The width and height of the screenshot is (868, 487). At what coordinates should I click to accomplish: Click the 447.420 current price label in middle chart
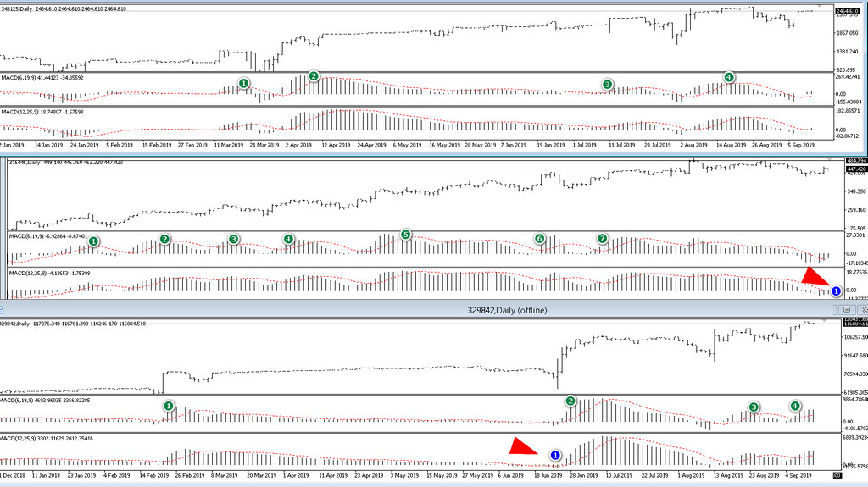coord(856,169)
